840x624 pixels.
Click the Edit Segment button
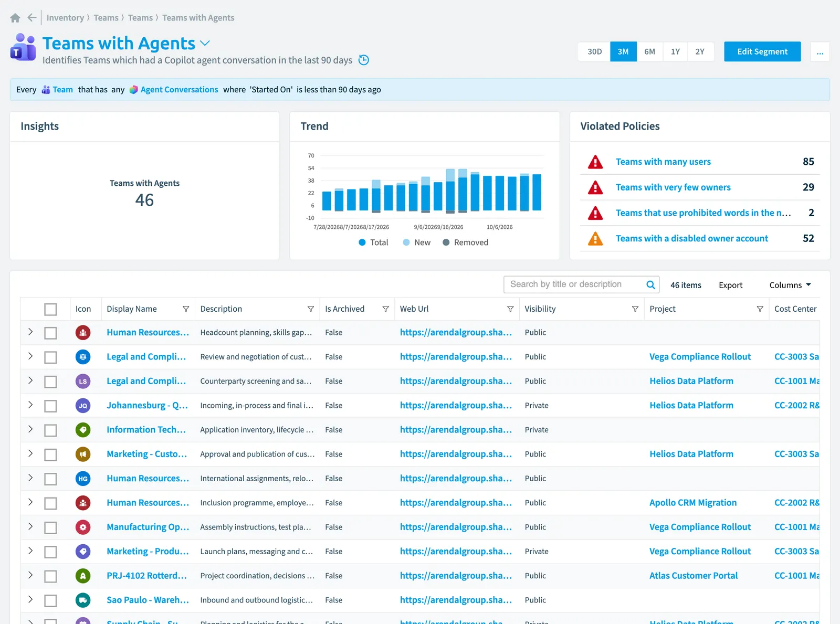[x=762, y=51]
